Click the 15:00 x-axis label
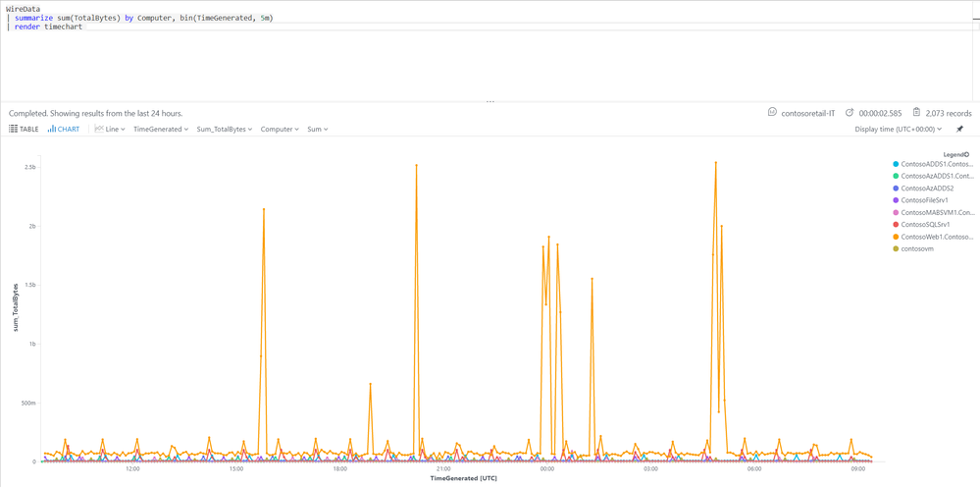The height and width of the screenshot is (488, 980). [236, 468]
